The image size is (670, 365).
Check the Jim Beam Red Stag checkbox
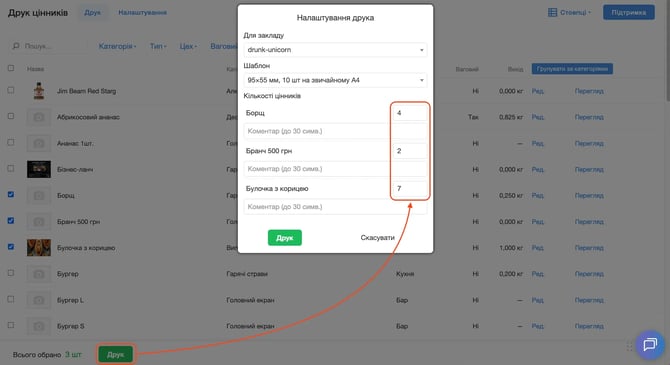pyautogui.click(x=11, y=90)
